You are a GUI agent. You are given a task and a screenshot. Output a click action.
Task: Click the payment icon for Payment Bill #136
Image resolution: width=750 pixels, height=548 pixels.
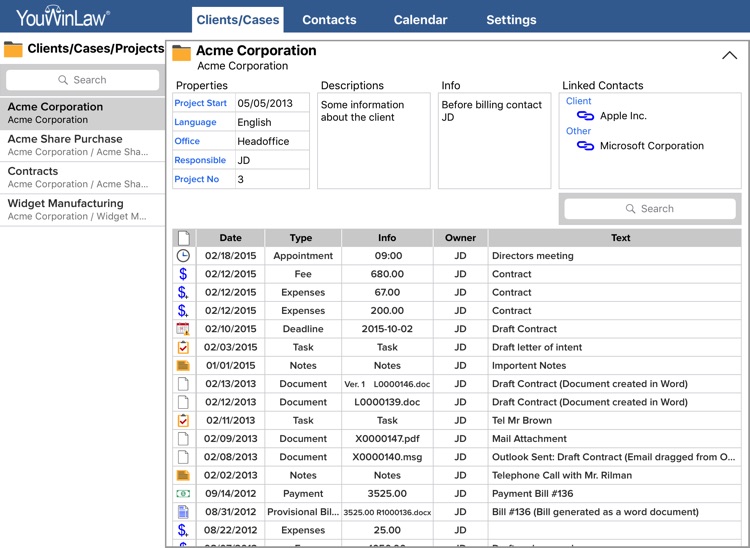click(x=183, y=494)
